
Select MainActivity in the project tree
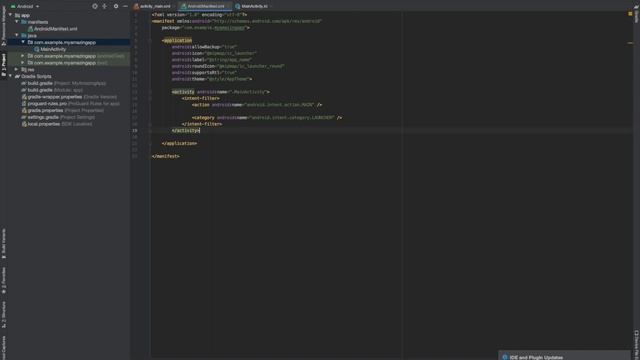(53, 49)
